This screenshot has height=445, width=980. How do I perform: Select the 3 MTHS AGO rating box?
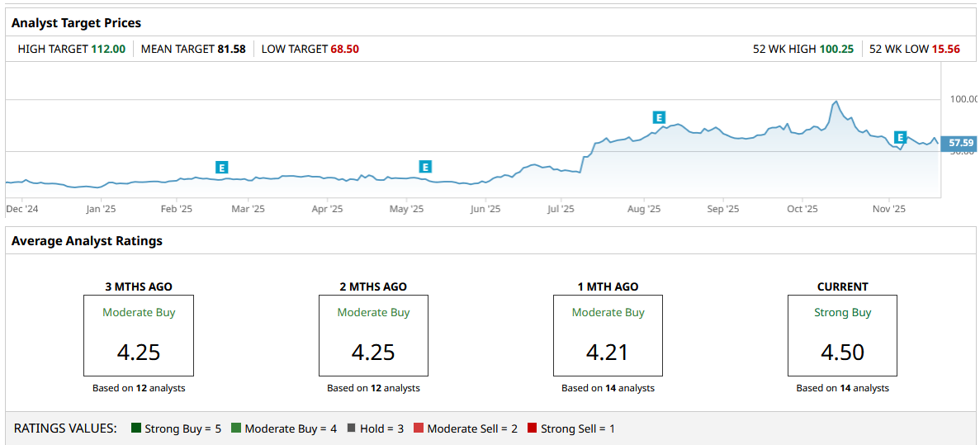click(x=139, y=335)
